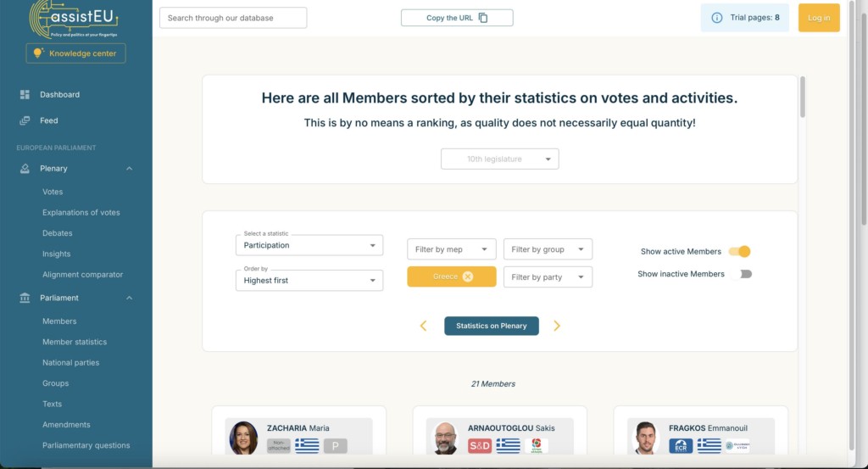Open the Order by dropdown
The image size is (868, 469).
click(x=309, y=281)
